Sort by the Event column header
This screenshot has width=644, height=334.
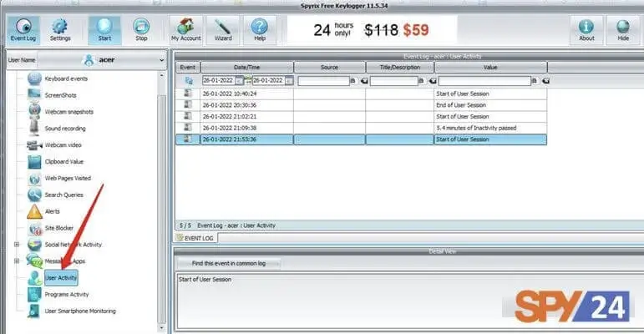[188, 68]
